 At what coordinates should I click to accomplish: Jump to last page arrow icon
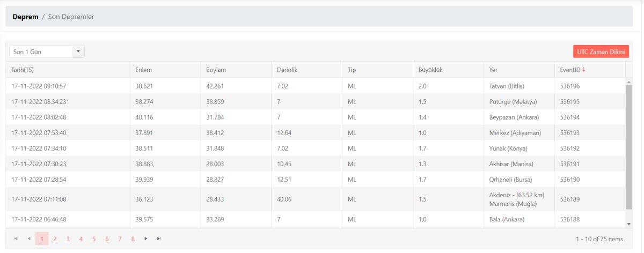[159, 239]
